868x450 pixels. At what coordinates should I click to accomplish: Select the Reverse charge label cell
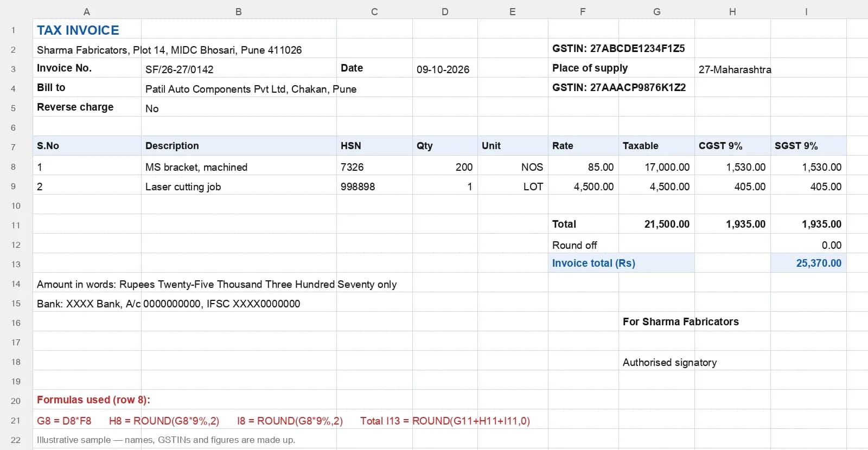pos(87,107)
